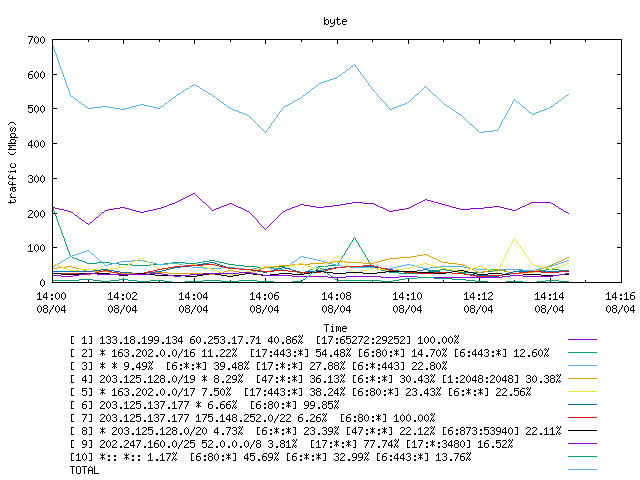Click legend entry [3] * * 9.49%
The height and width of the screenshot is (480, 640).
[258, 366]
